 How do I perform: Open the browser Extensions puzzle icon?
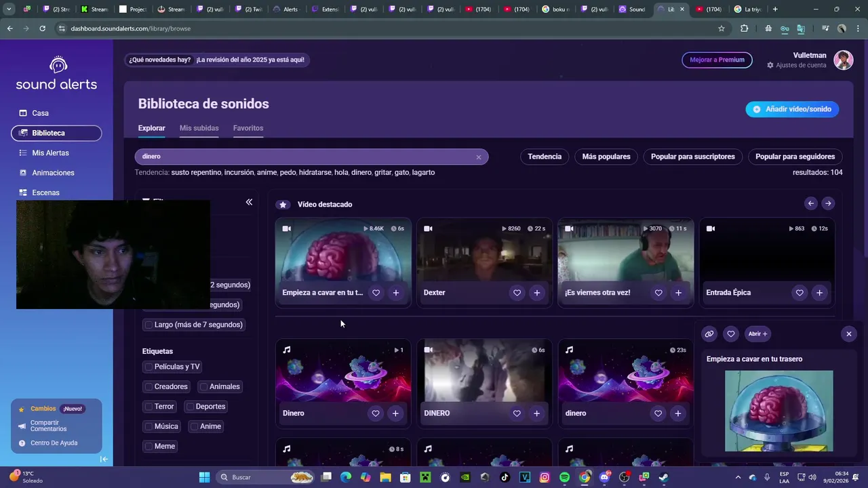tap(745, 28)
